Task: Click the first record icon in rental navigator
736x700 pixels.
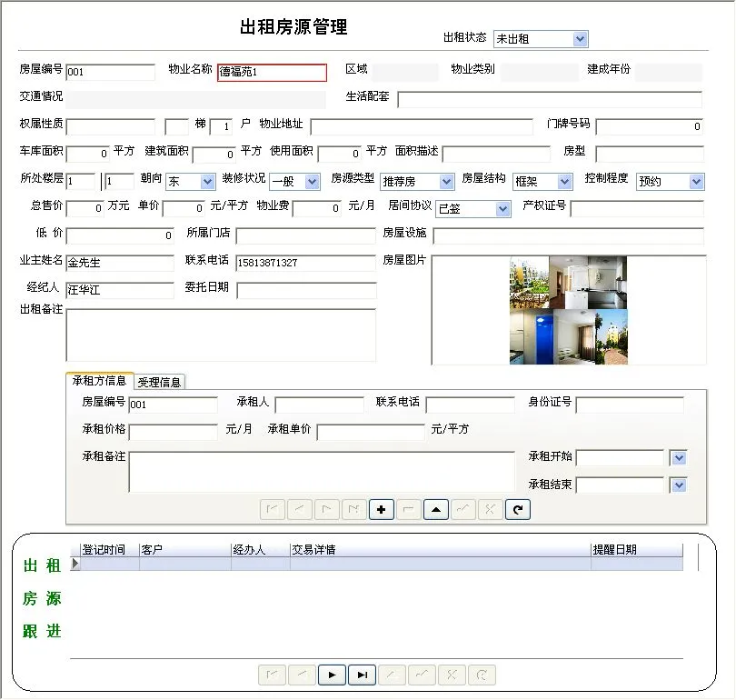Action: (272, 509)
